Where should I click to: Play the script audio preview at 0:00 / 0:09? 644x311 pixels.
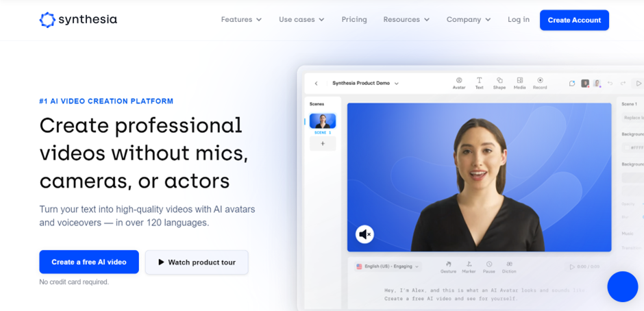[584, 267]
